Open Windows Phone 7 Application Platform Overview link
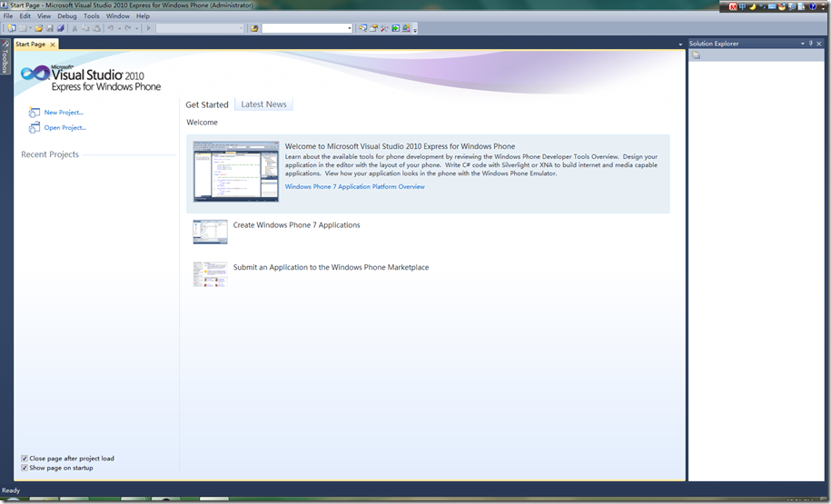This screenshot has width=831, height=504. (x=354, y=186)
